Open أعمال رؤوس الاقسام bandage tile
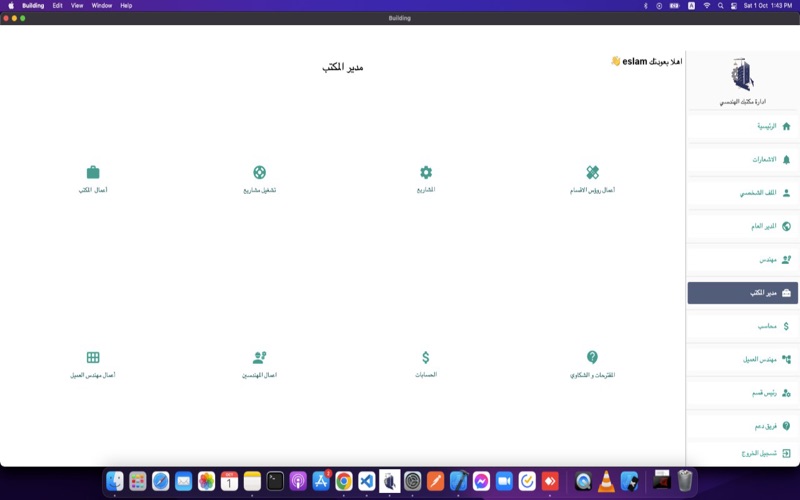The width and height of the screenshot is (800, 500). coord(592,179)
